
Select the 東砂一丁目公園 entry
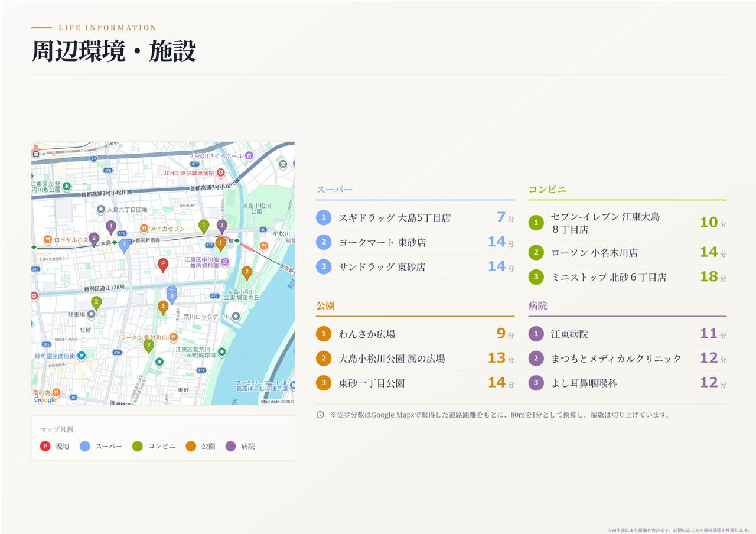415,383
